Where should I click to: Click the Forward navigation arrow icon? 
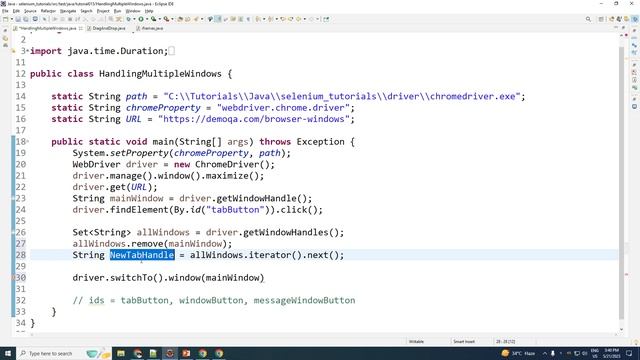coord(311,19)
